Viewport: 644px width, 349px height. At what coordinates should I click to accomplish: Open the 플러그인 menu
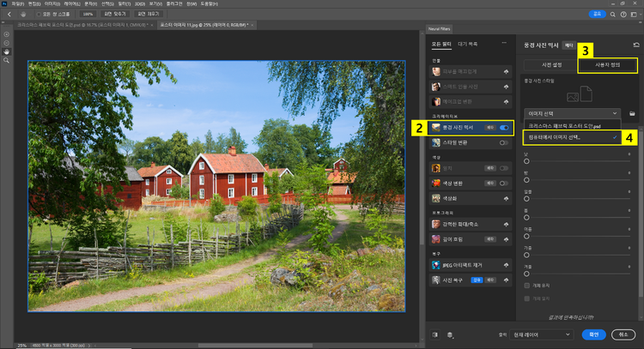tap(173, 3)
